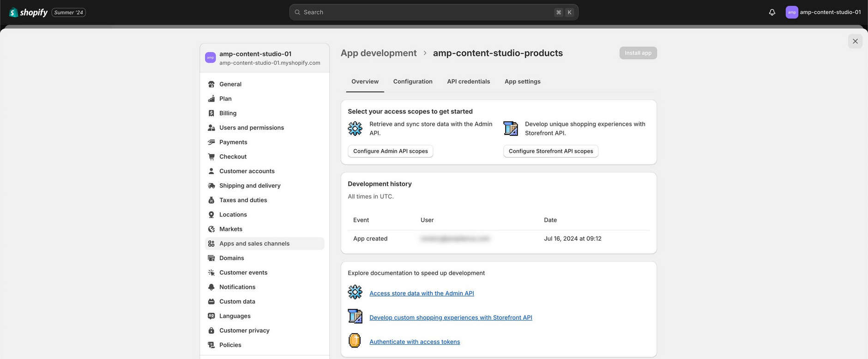Click the User column header
868x359 pixels.
[x=427, y=220]
